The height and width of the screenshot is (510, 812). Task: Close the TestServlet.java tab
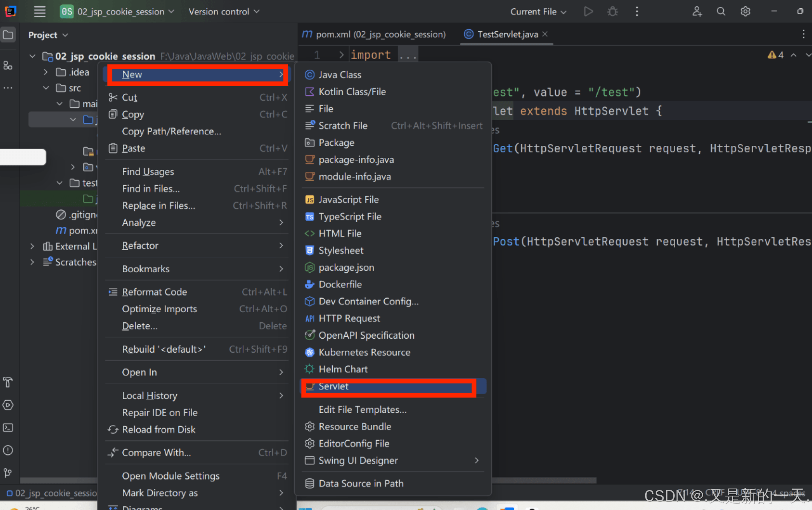tap(545, 34)
